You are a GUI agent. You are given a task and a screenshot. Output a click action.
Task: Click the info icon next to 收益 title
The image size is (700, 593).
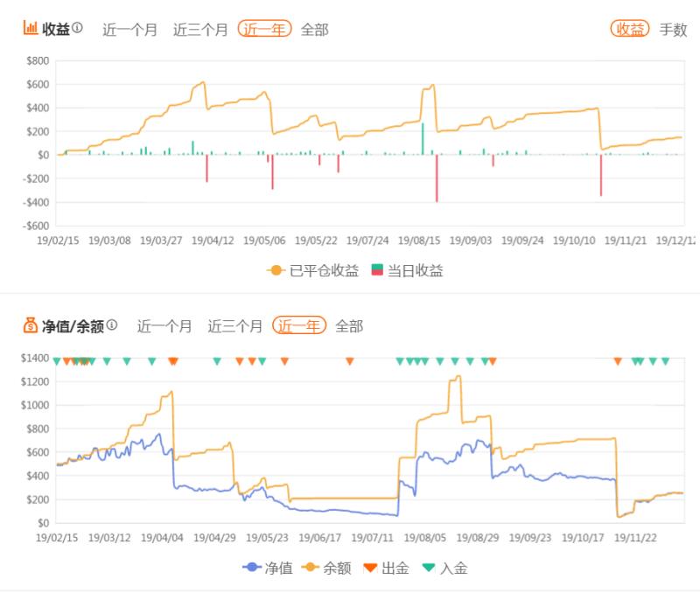pos(77,28)
